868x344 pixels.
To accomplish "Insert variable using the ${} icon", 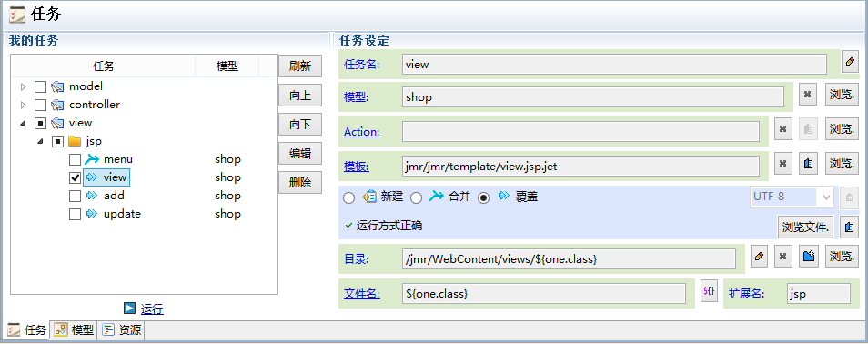I will (x=709, y=291).
